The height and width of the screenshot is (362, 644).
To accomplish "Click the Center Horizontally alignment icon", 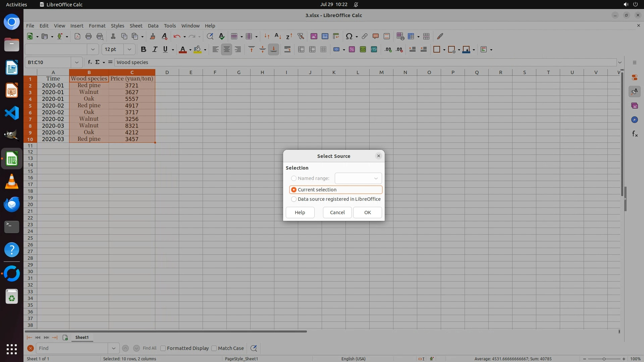I will coord(227,50).
